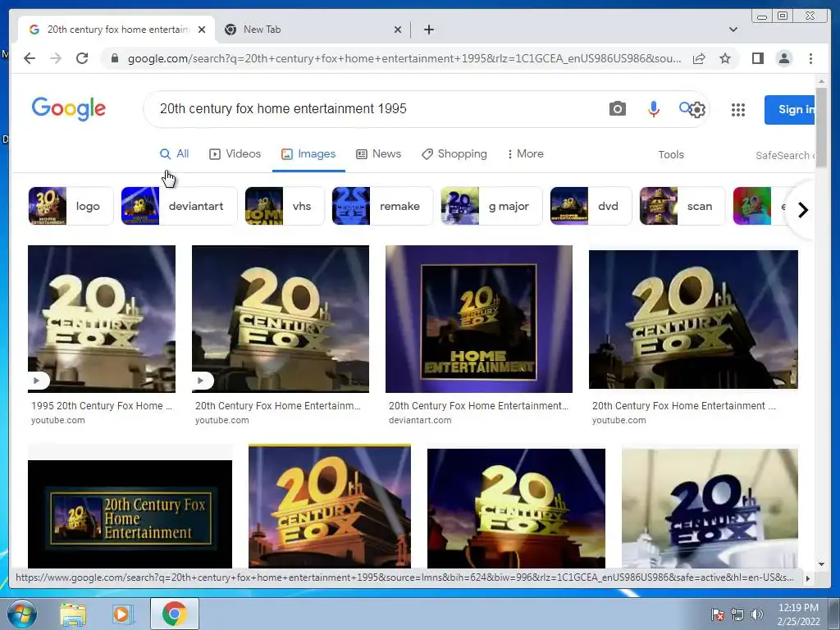Reload the current page

82,58
